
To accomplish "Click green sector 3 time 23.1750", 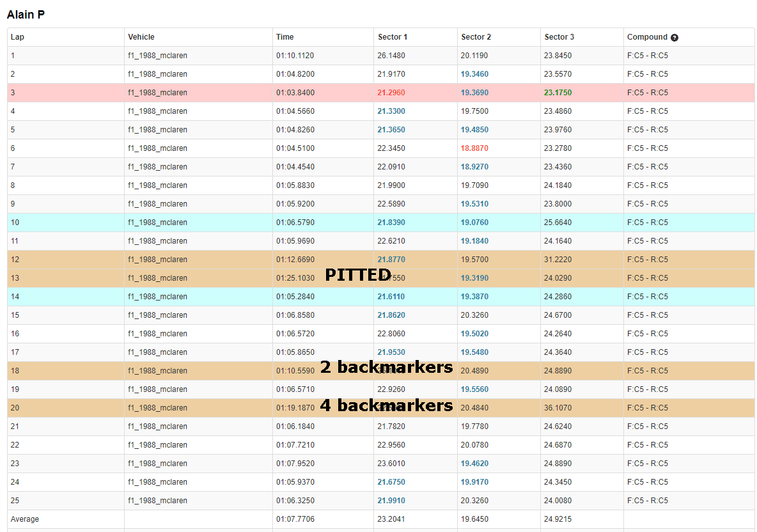I will point(558,93).
